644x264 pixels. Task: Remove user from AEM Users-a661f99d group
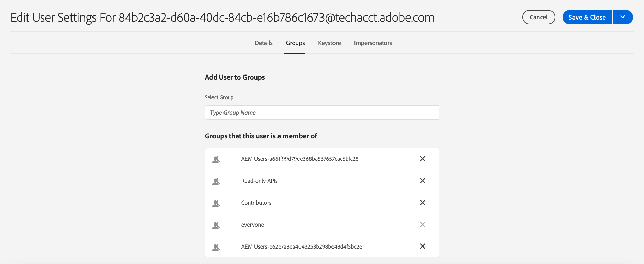click(423, 159)
